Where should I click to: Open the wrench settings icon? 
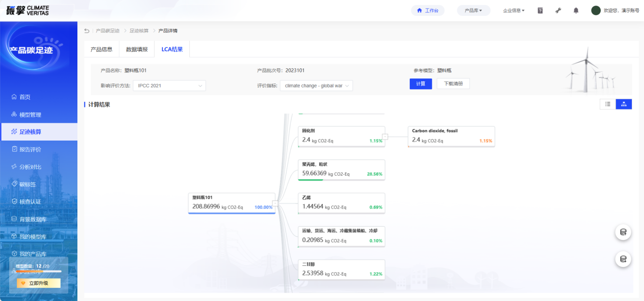pos(558,10)
